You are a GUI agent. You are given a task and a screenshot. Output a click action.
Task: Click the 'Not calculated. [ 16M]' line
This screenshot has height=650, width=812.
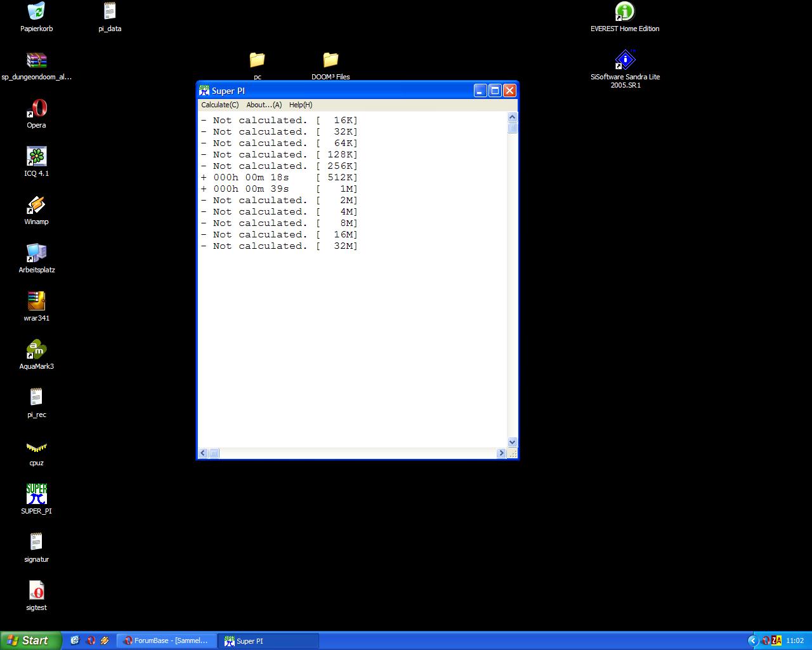pos(279,235)
